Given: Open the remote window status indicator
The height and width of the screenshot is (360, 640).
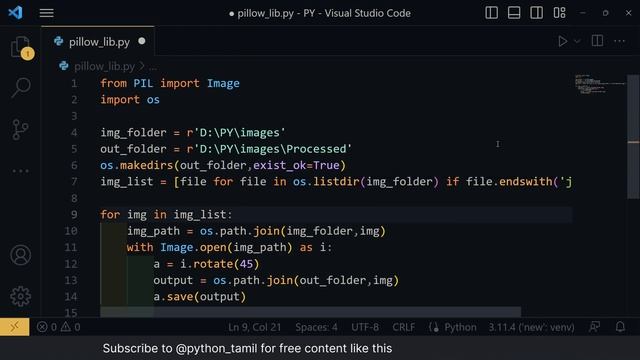Looking at the screenshot, I should [x=15, y=327].
